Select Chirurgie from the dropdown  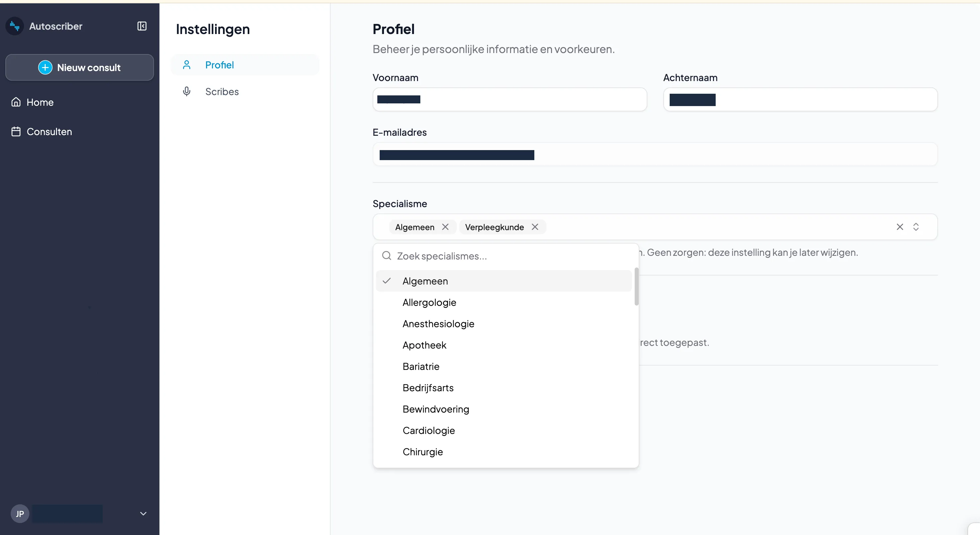(504, 452)
